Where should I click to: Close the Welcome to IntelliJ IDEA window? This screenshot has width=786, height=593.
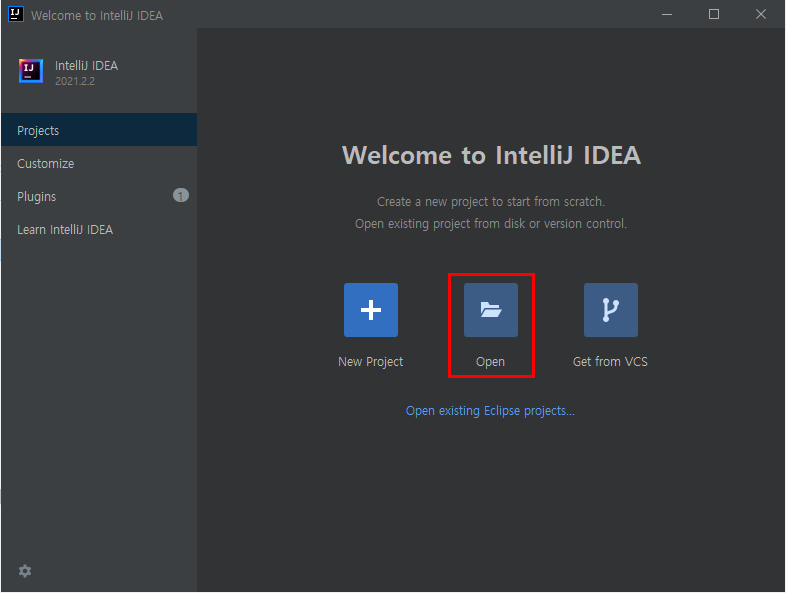tap(761, 15)
